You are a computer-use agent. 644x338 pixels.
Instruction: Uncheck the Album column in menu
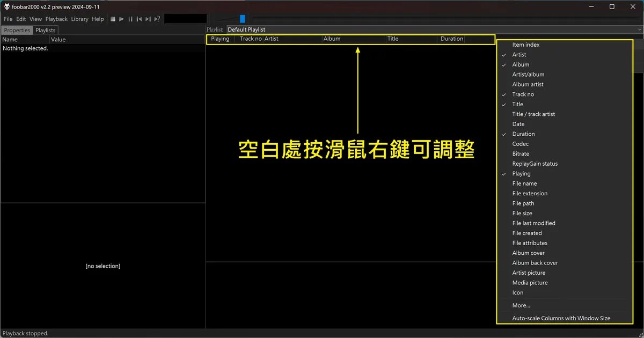click(x=565, y=64)
